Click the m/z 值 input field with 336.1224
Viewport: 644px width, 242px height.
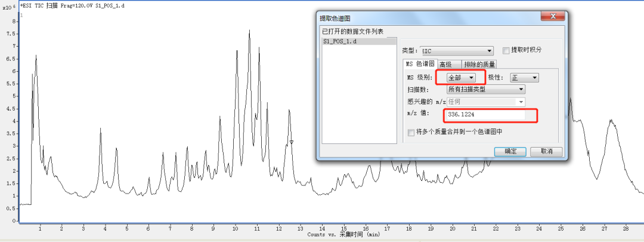click(485, 115)
